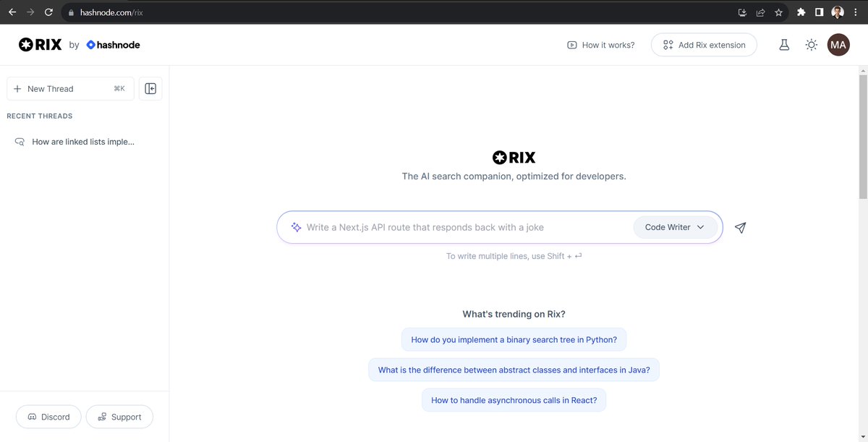
Task: Click the Hashnode logo next to Rix
Action: pos(112,44)
